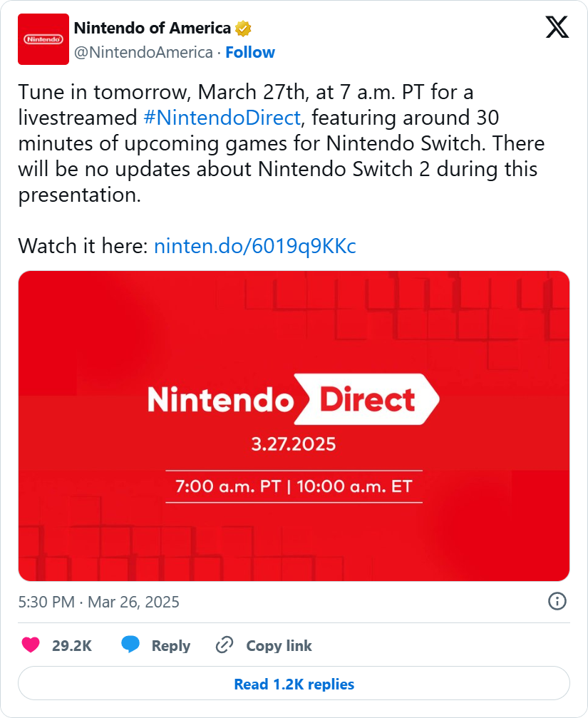Click the 7:00 a.m. PT time banner
This screenshot has width=588, height=718.
(294, 487)
